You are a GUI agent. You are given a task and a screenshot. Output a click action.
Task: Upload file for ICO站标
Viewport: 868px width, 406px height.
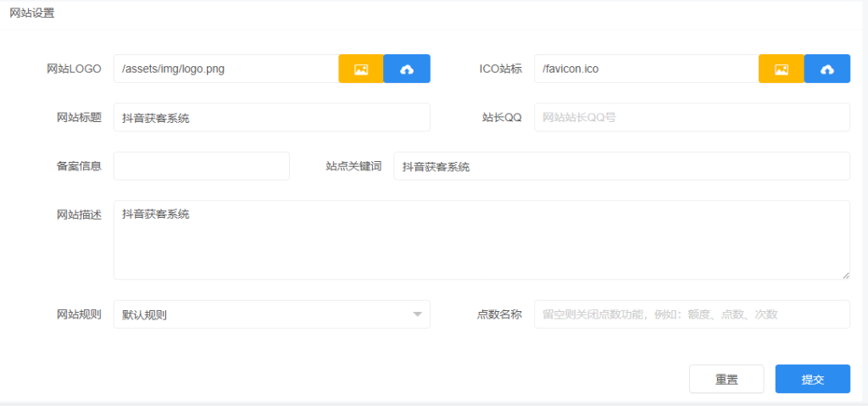827,69
